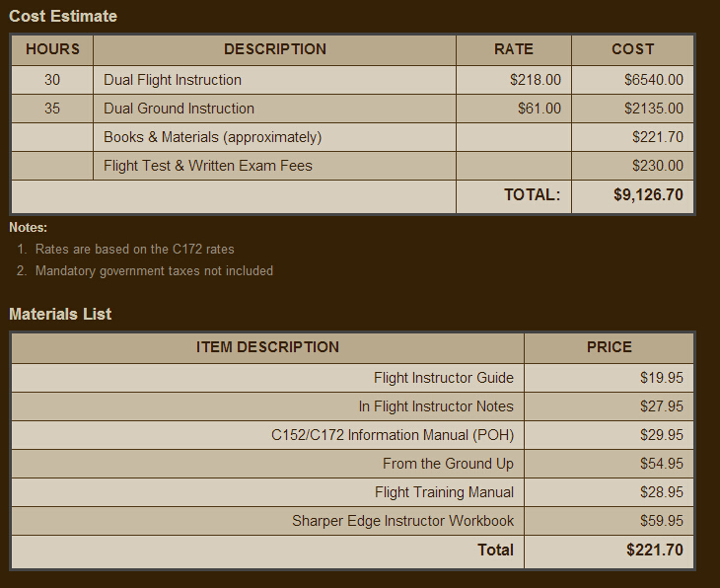
Task: Click the HOURS column header
Action: 52,49
